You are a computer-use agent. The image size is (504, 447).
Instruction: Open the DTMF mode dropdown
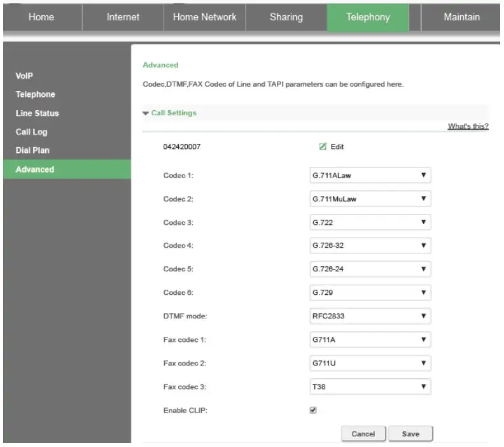(369, 316)
